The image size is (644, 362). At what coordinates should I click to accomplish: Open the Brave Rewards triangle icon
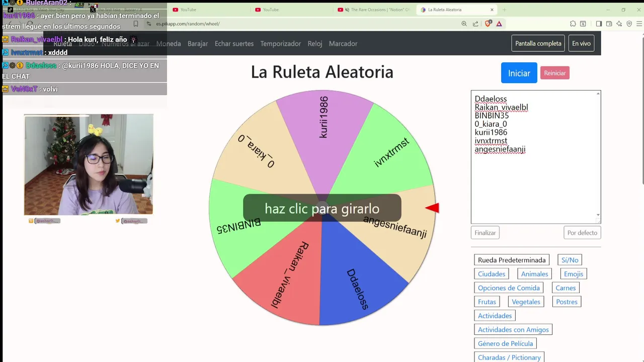pyautogui.click(x=499, y=24)
